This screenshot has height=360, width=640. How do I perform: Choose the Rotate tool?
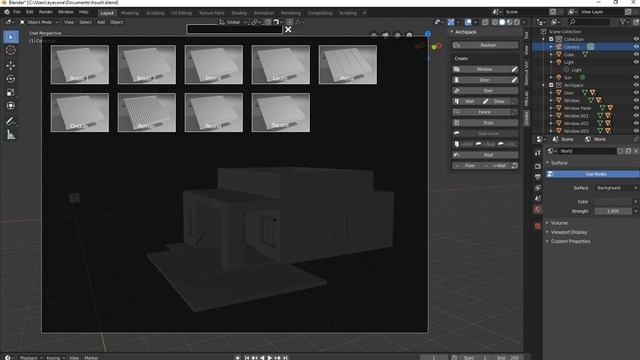tap(11, 79)
